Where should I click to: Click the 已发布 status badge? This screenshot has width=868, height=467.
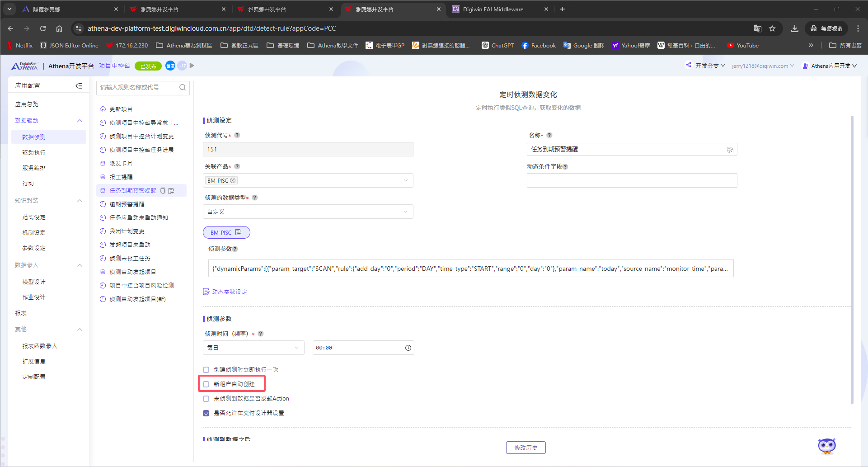[148, 66]
